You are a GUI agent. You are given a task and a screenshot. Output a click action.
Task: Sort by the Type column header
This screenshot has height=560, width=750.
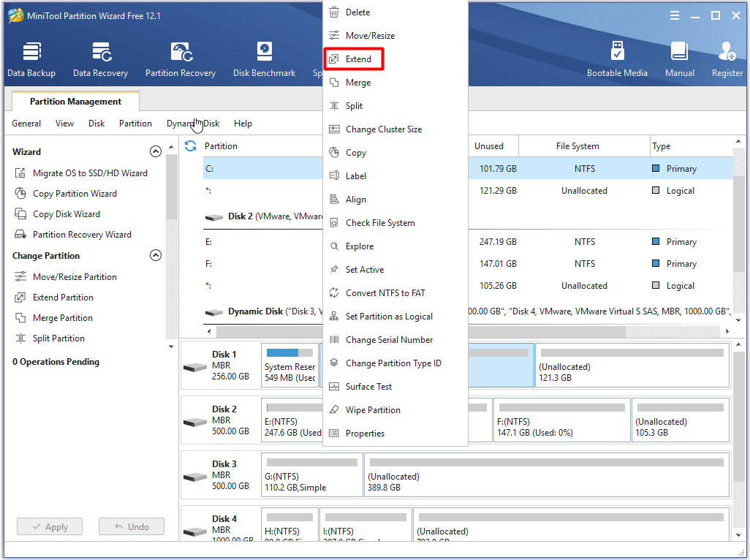pyautogui.click(x=691, y=146)
